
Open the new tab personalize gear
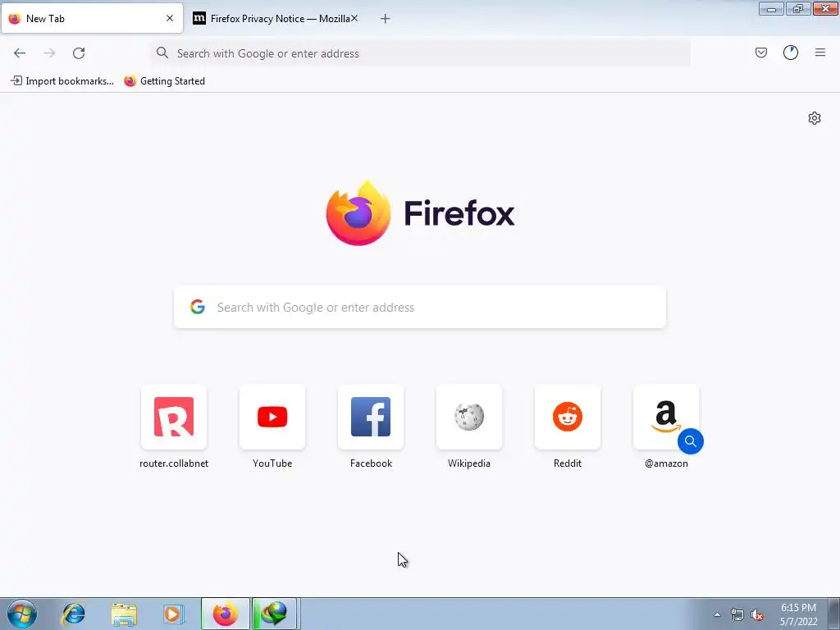coord(815,118)
